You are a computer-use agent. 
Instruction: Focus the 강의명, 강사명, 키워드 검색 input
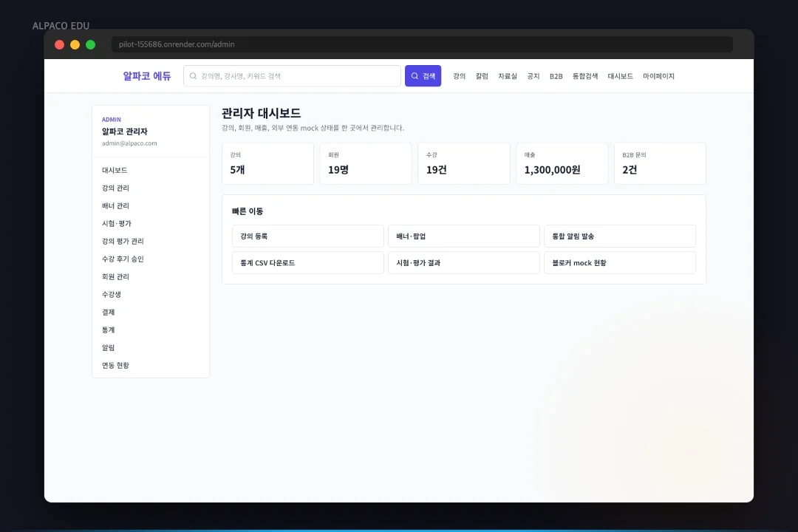tap(292, 76)
